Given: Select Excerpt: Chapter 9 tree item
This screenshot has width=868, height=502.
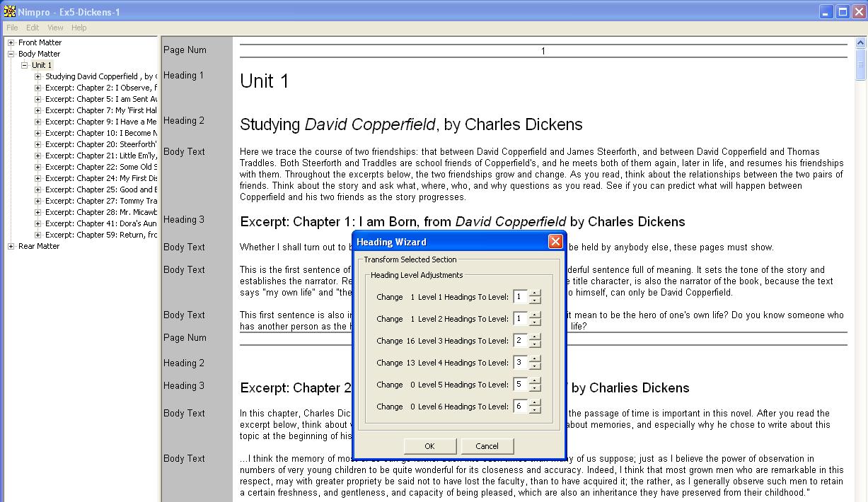Looking at the screenshot, I should (x=101, y=122).
